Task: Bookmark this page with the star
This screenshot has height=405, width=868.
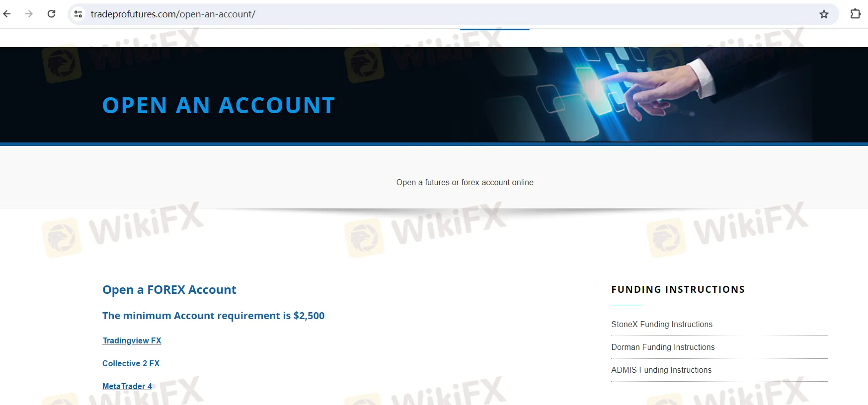Action: click(x=824, y=14)
